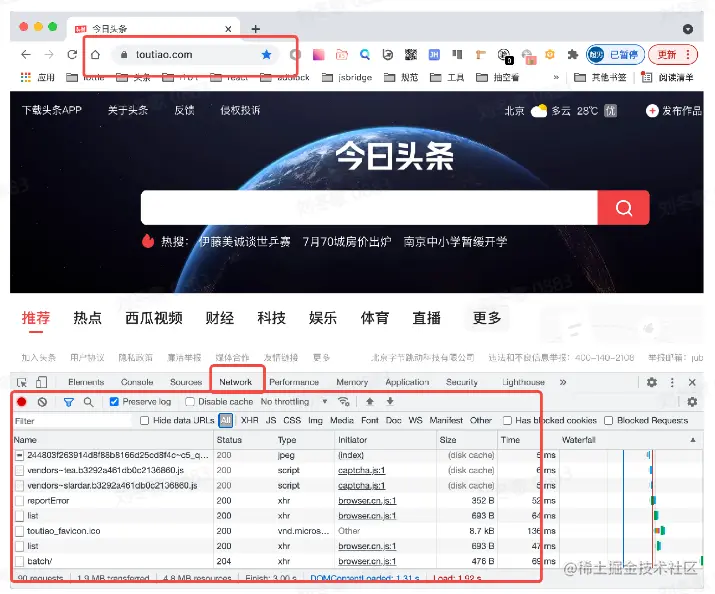Screen dimensions: 715x594
Task: Click the toutiao.com address bar
Action: [196, 55]
